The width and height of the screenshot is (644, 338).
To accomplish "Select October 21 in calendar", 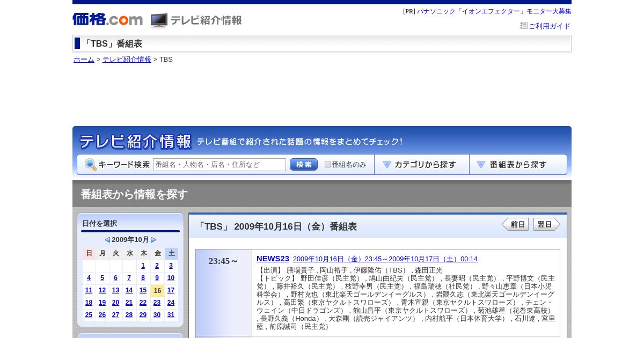I will (x=129, y=303).
